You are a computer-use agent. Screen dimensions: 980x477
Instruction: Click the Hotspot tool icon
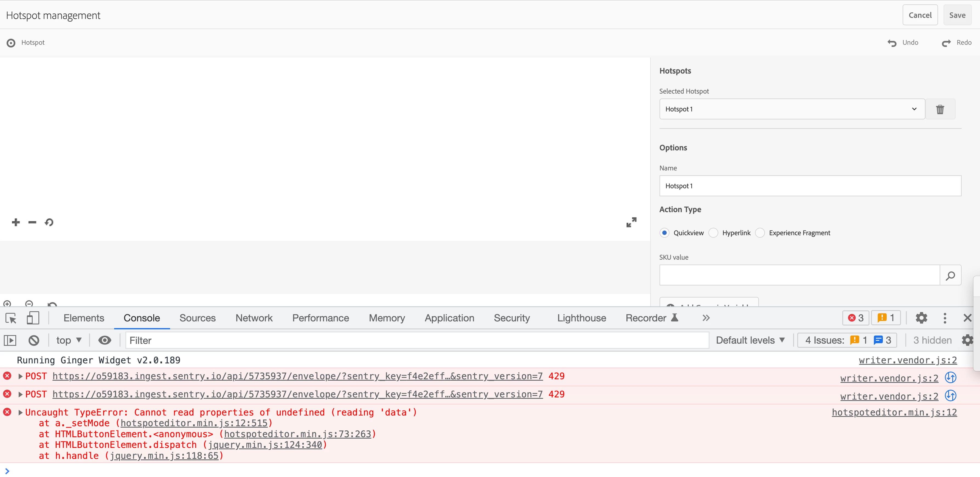pos(12,43)
